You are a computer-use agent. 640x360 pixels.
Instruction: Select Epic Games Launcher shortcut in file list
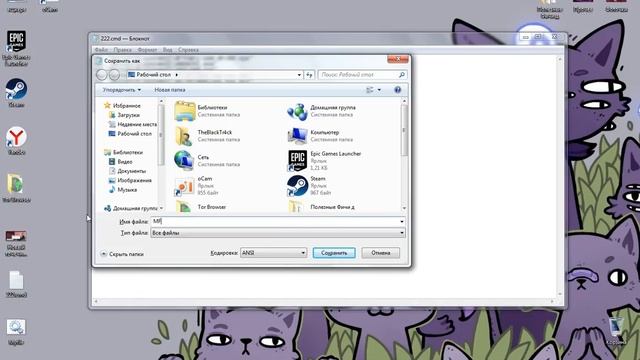pyautogui.click(x=324, y=160)
